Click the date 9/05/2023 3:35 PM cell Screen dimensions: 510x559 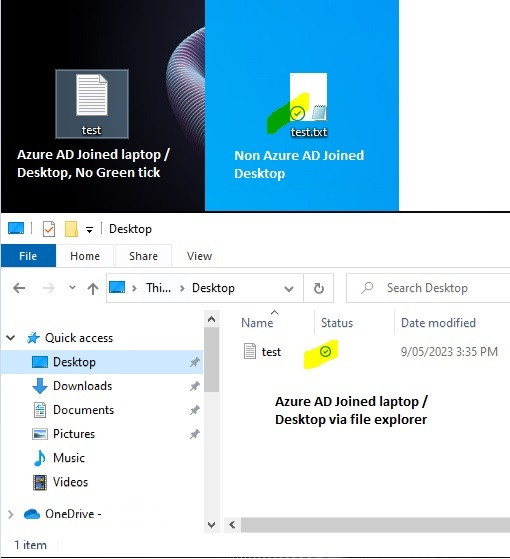449,352
